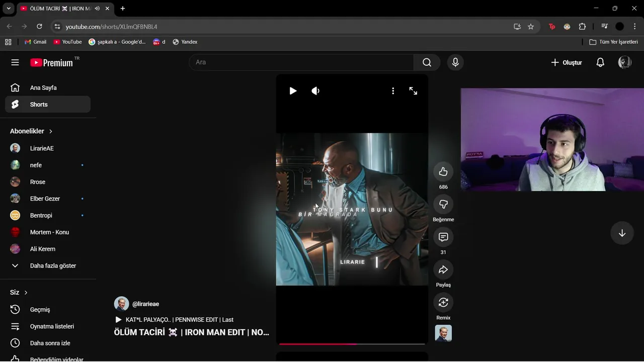Mute the Short's volume
The width and height of the screenshot is (644, 362).
point(315,91)
